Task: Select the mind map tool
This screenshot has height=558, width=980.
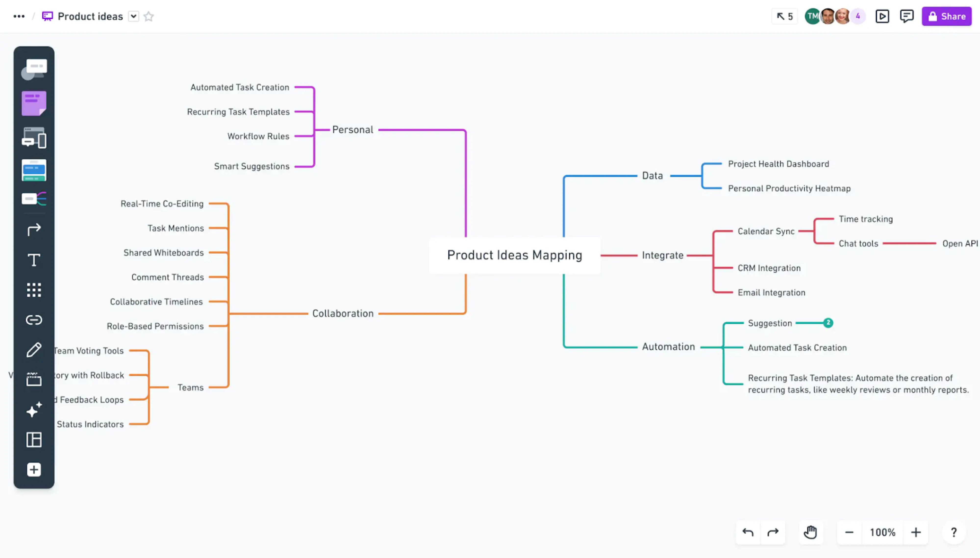Action: 34,199
